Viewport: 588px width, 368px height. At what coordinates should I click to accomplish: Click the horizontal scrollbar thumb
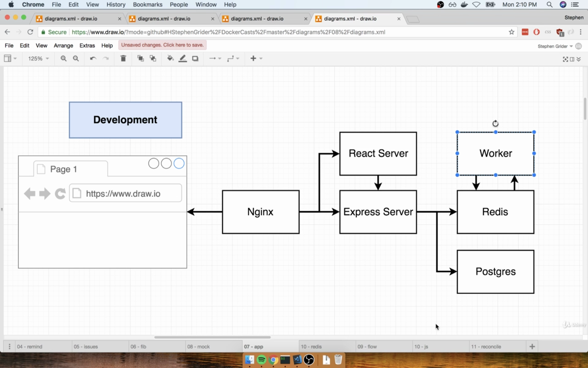click(212, 337)
